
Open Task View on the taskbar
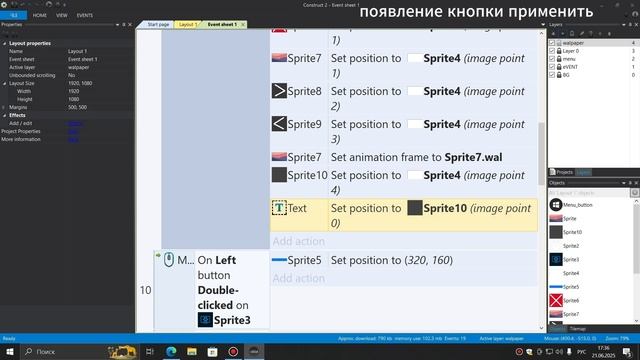(x=150, y=351)
